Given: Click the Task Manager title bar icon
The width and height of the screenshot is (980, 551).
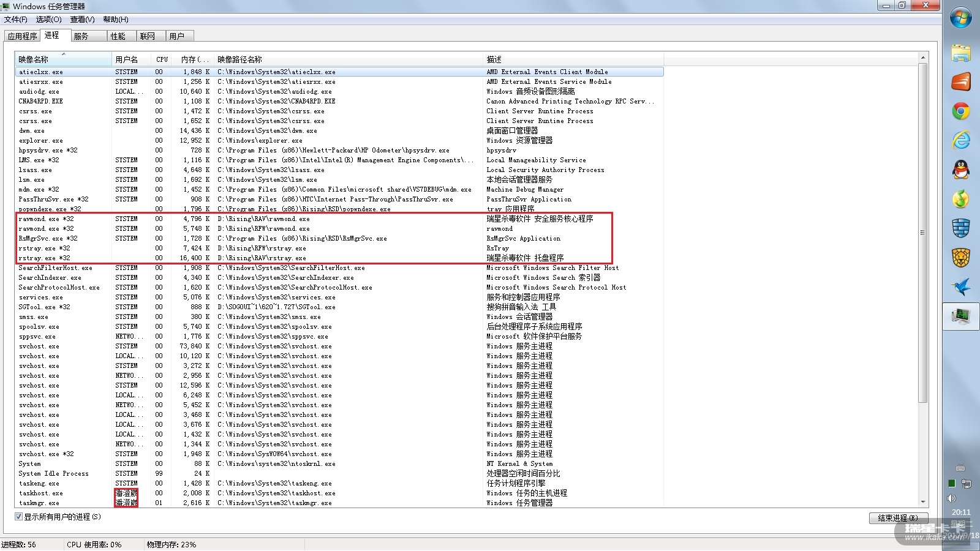Looking at the screenshot, I should tap(6, 6).
